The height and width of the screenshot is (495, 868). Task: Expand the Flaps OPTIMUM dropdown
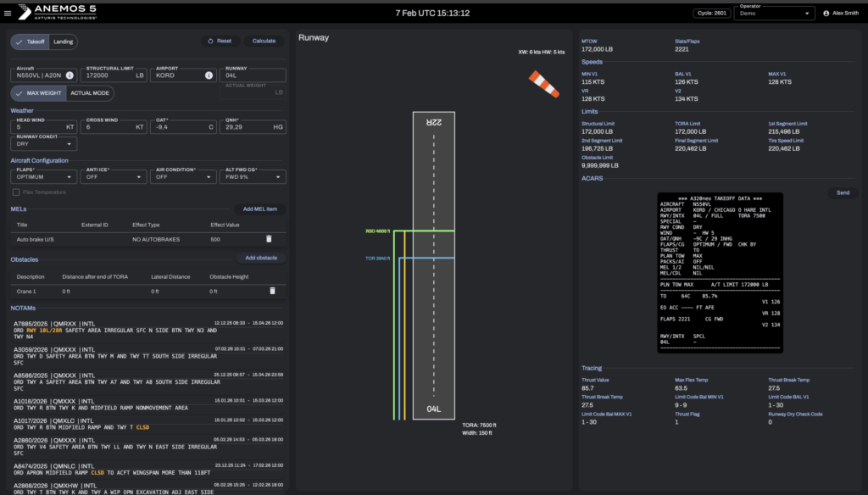pyautogui.click(x=44, y=177)
